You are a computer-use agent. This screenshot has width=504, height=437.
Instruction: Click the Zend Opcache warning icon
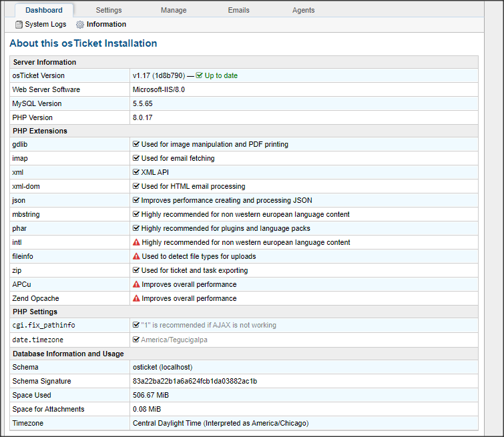pos(136,298)
